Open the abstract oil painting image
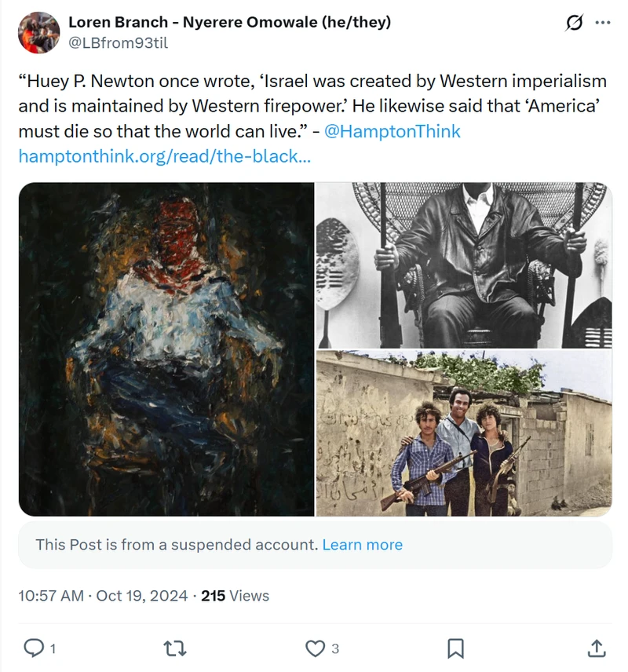Viewport: 628px width, 672px height. point(166,349)
